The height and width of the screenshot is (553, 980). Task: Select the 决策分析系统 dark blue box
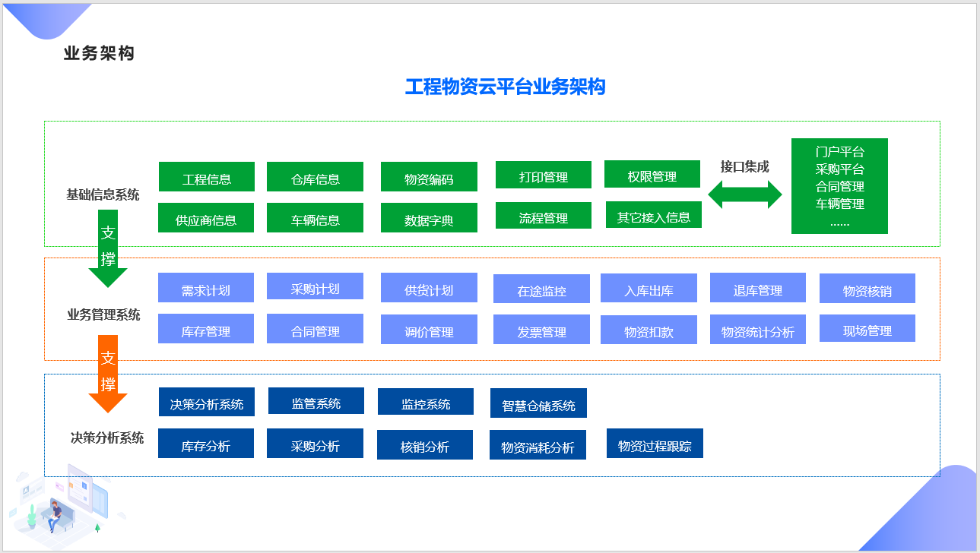tap(207, 402)
